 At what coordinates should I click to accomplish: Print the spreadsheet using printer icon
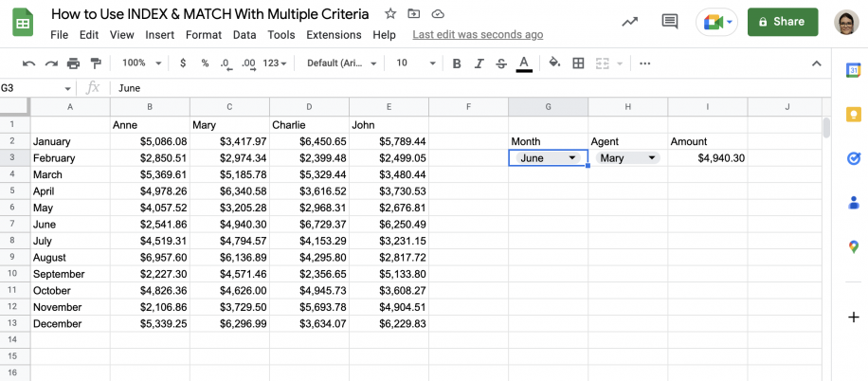[x=73, y=63]
